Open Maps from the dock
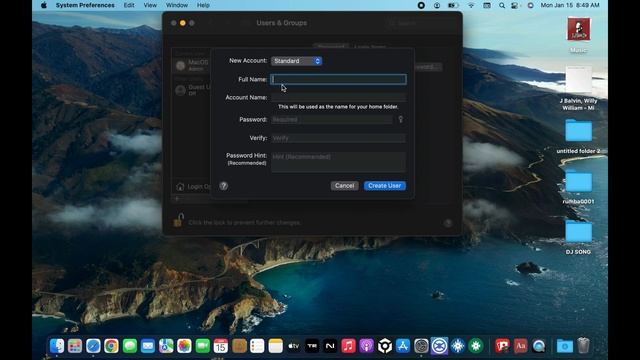The height and width of the screenshot is (360, 640). click(166, 346)
